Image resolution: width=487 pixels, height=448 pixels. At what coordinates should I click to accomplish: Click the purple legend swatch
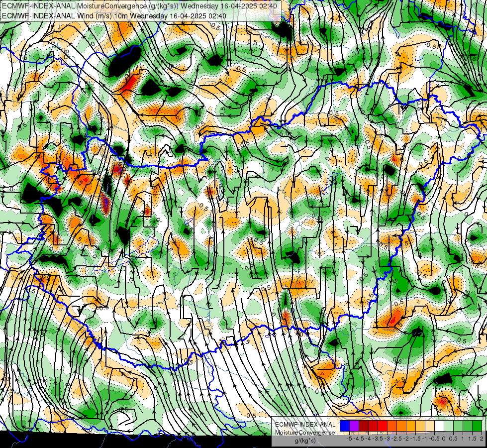pos(354,426)
